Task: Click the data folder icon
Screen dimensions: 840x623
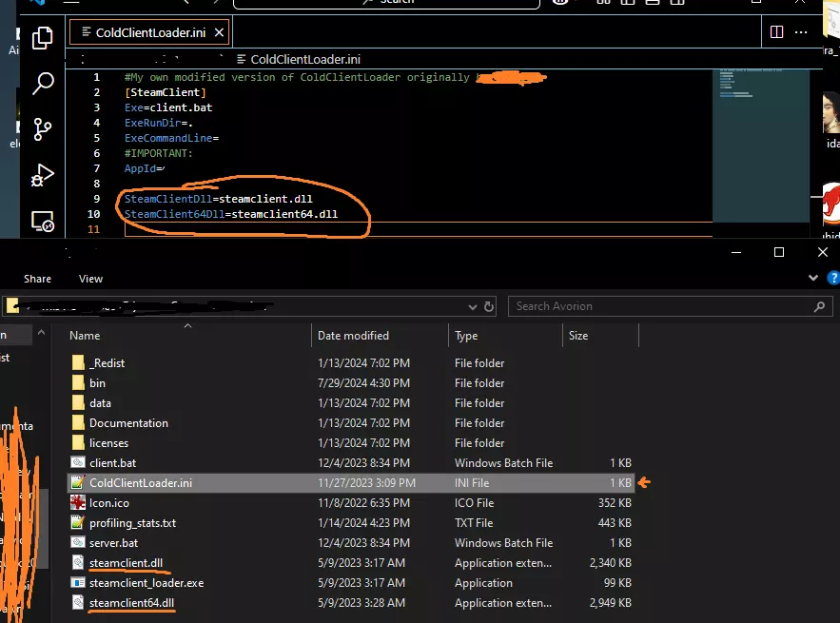Action: click(x=78, y=402)
